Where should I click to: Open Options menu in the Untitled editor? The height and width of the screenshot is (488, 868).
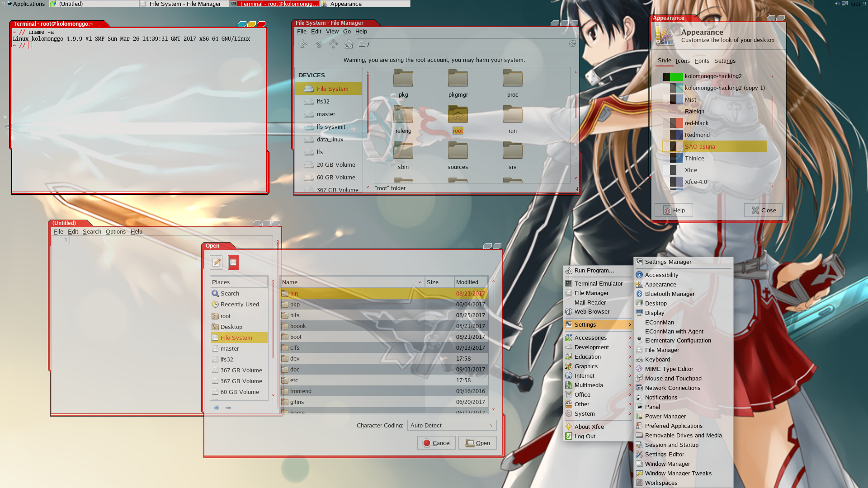click(116, 232)
